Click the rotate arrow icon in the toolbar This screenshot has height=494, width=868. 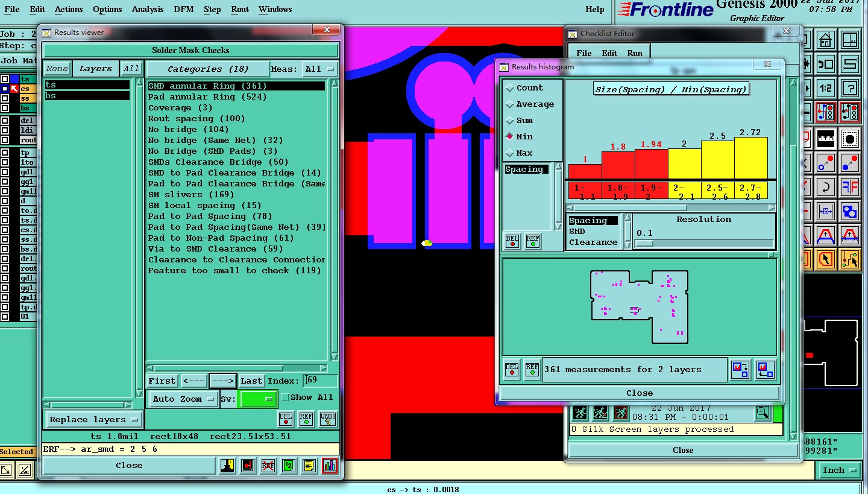pyautogui.click(x=826, y=186)
